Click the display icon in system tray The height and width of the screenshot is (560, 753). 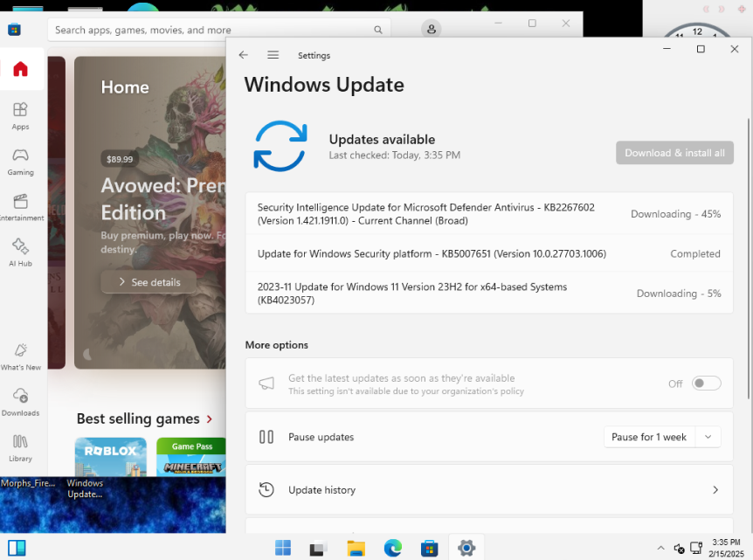(696, 548)
